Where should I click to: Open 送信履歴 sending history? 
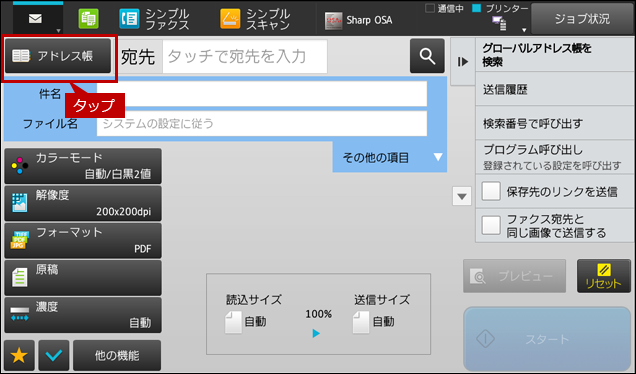coord(554,89)
